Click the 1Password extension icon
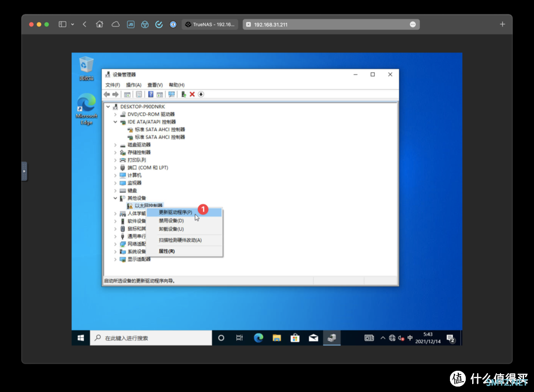Screen dimensions: 534x392 (x=173, y=25)
